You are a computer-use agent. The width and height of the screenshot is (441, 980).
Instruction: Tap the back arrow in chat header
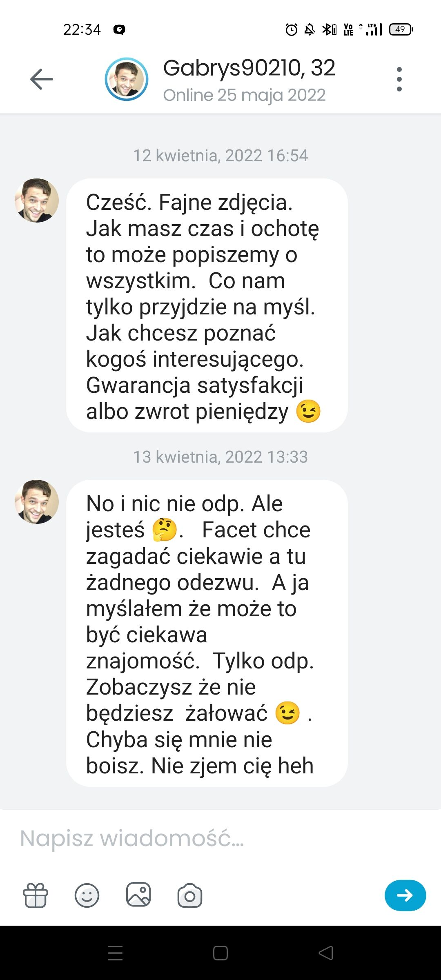click(42, 79)
